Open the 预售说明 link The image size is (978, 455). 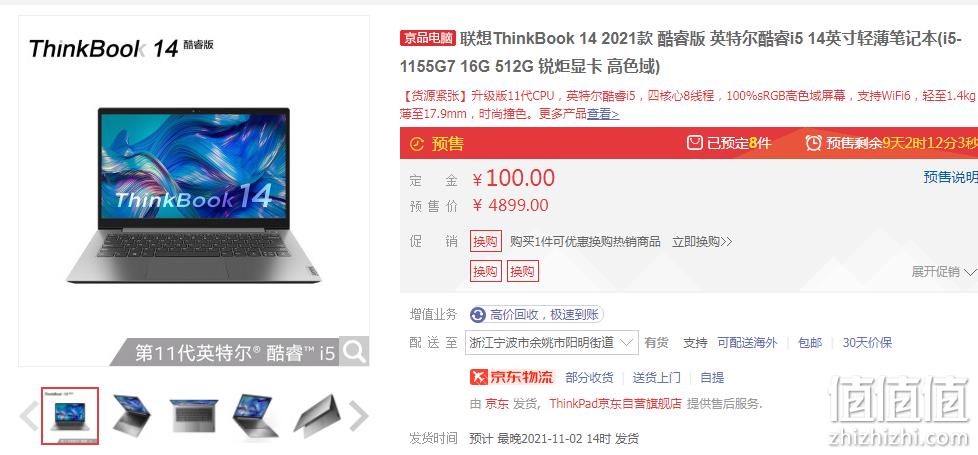click(950, 177)
